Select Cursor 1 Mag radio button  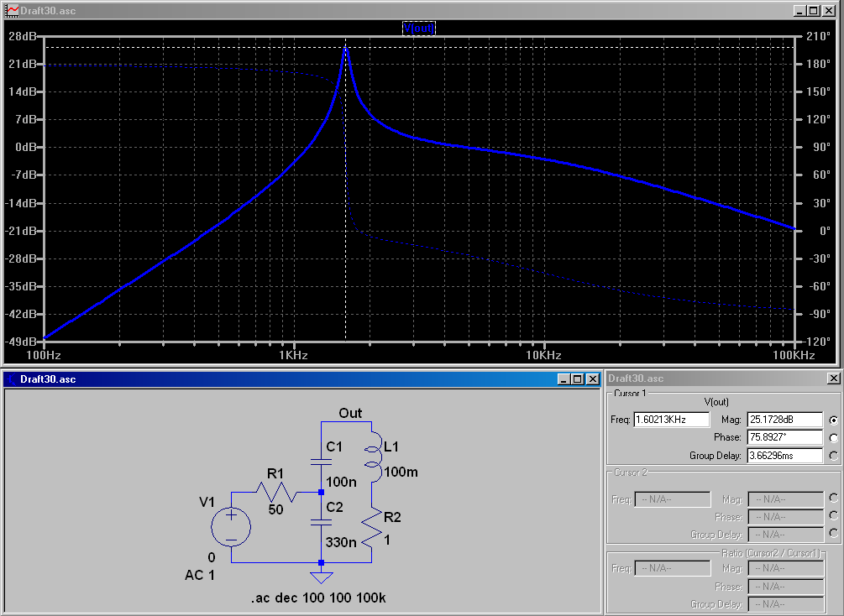834,420
